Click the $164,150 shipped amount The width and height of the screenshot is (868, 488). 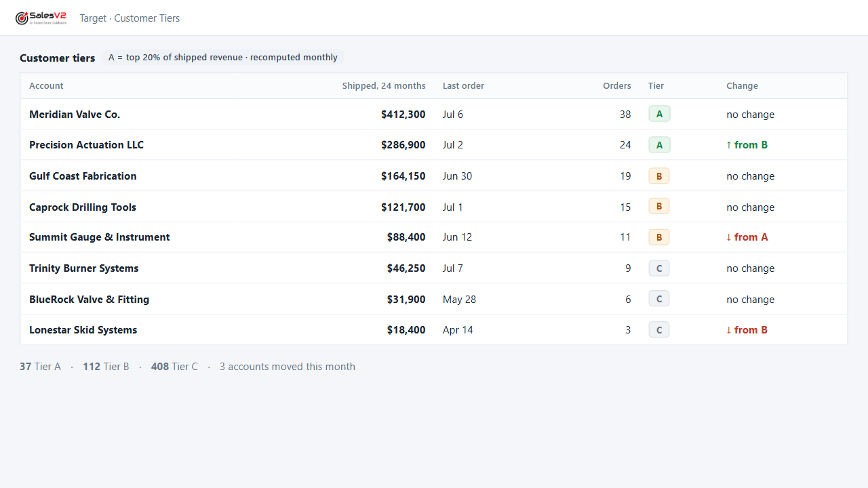(403, 176)
